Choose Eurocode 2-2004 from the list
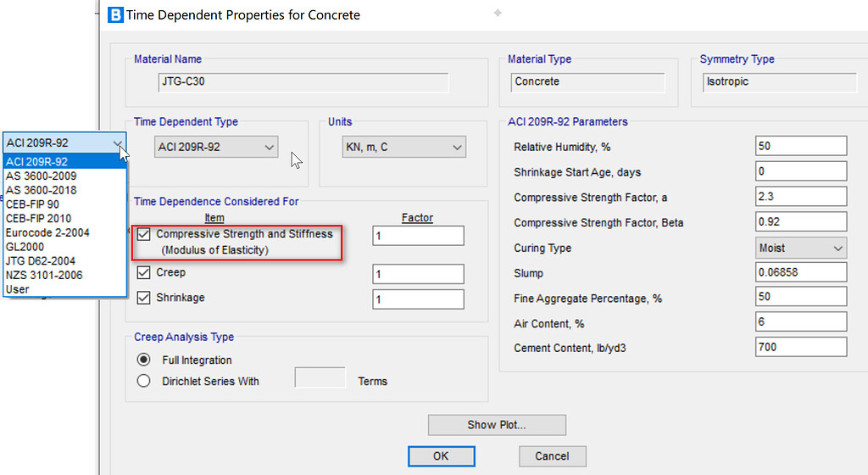Screen dimensions: 868x475 pos(47,232)
